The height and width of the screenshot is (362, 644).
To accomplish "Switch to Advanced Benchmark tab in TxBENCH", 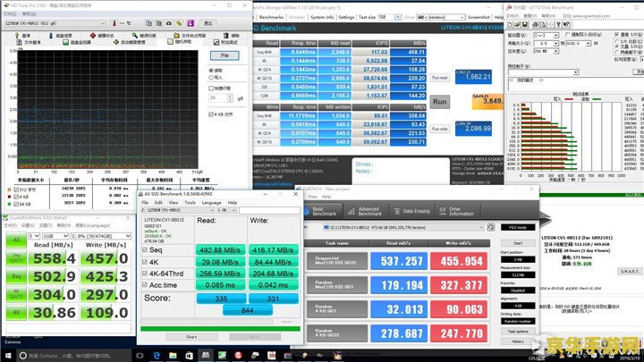I will (365, 211).
